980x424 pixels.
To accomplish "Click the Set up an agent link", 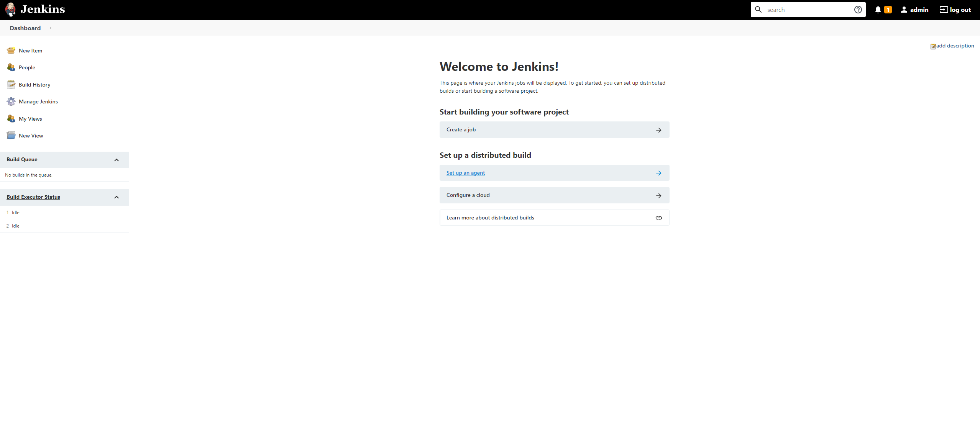I will click(x=465, y=173).
